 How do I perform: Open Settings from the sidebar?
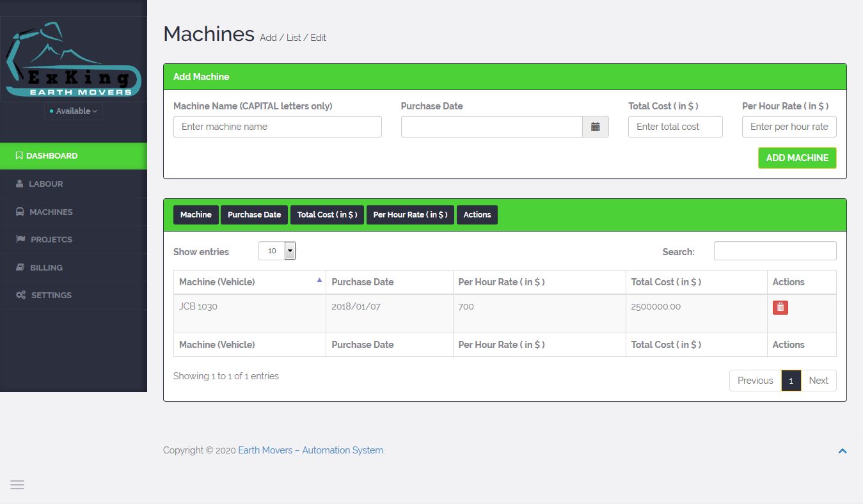point(51,295)
